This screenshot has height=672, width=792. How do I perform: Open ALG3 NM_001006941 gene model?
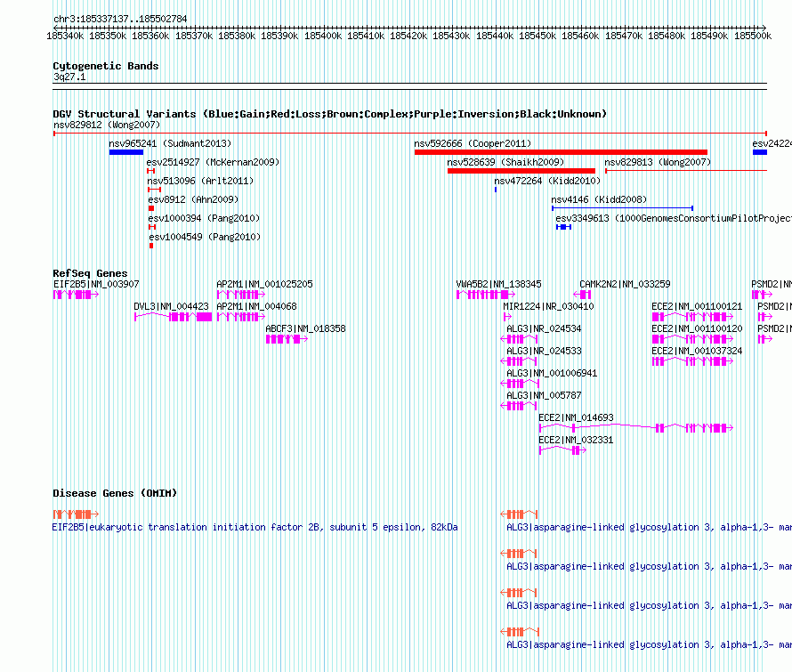520,384
